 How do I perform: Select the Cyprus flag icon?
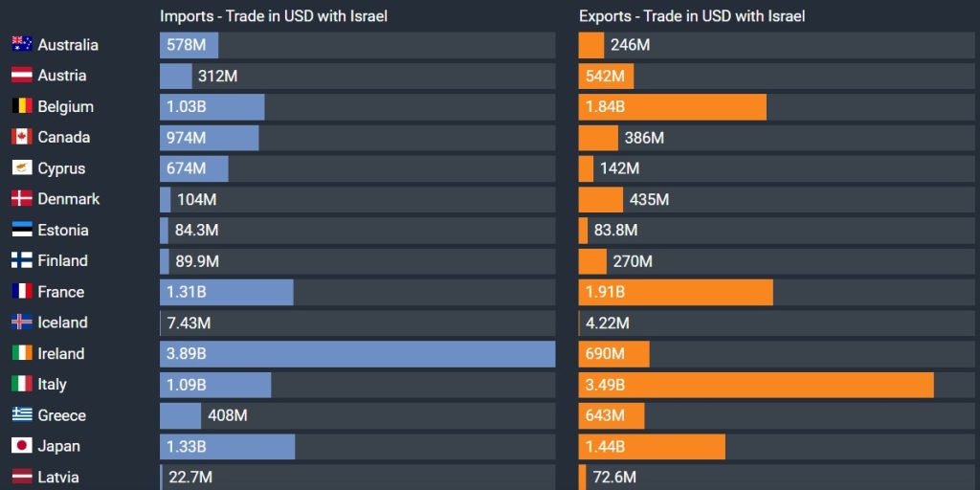click(22, 168)
